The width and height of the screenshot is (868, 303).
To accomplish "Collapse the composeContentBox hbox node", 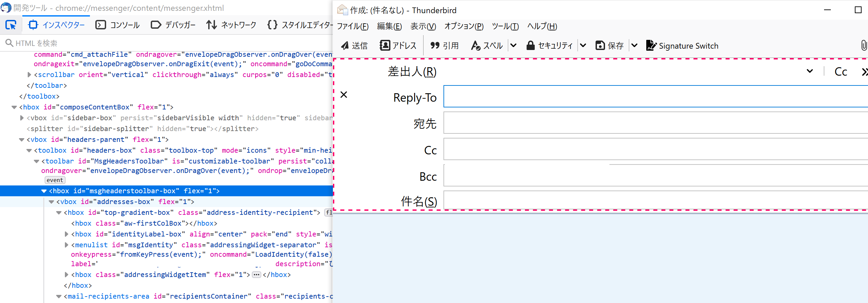I will pyautogui.click(x=14, y=107).
